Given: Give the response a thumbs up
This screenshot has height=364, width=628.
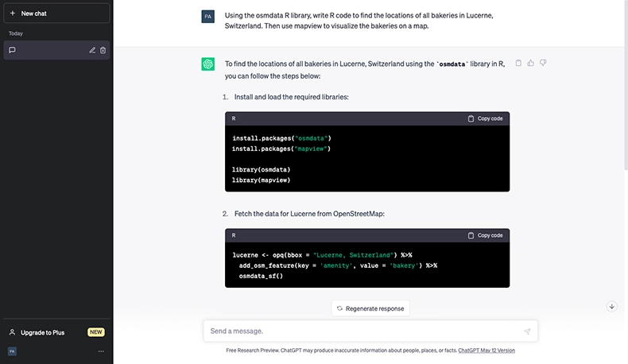Looking at the screenshot, I should (531, 63).
